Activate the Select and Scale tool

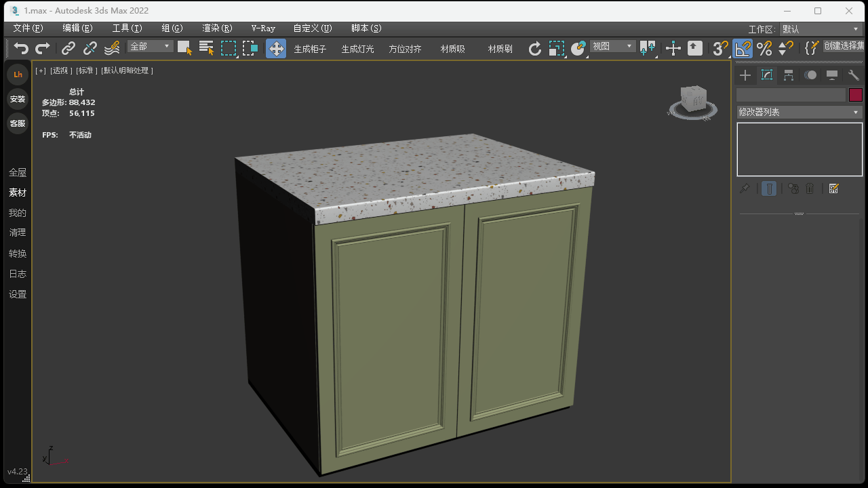(x=557, y=48)
